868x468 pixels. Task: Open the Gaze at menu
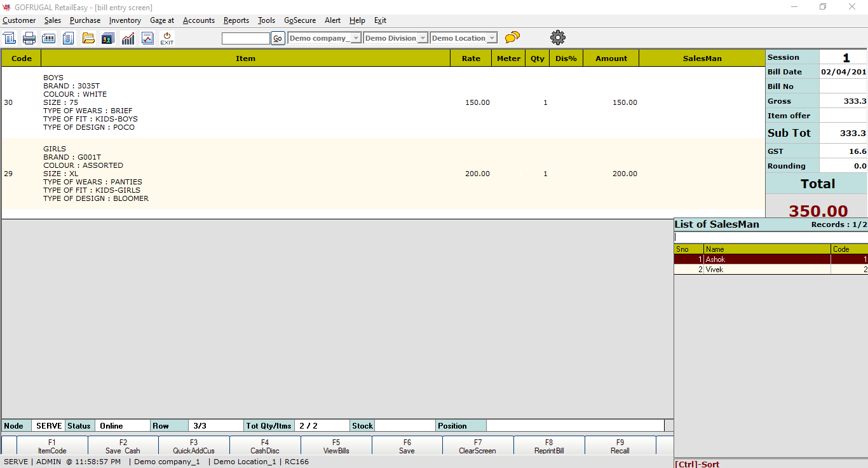(x=162, y=20)
